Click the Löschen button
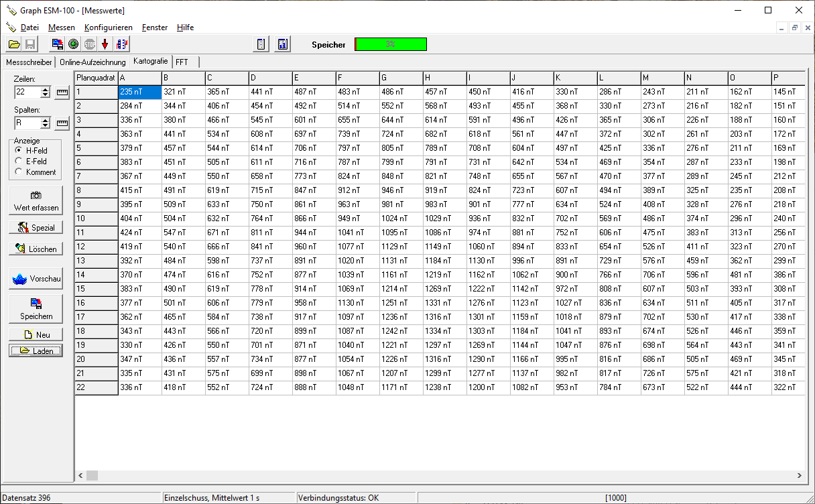This screenshot has width=815, height=504. pyautogui.click(x=36, y=249)
